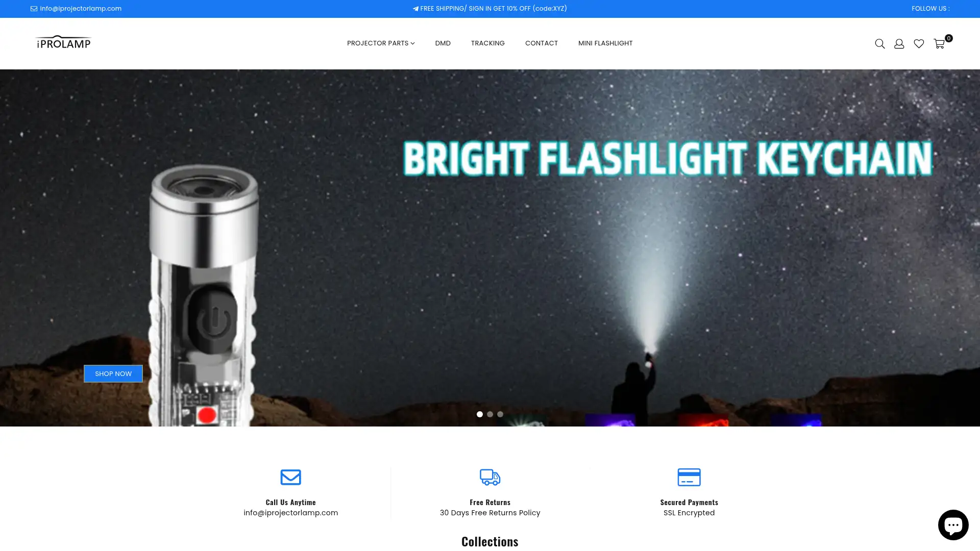Open the TRACKING menu item

(487, 43)
